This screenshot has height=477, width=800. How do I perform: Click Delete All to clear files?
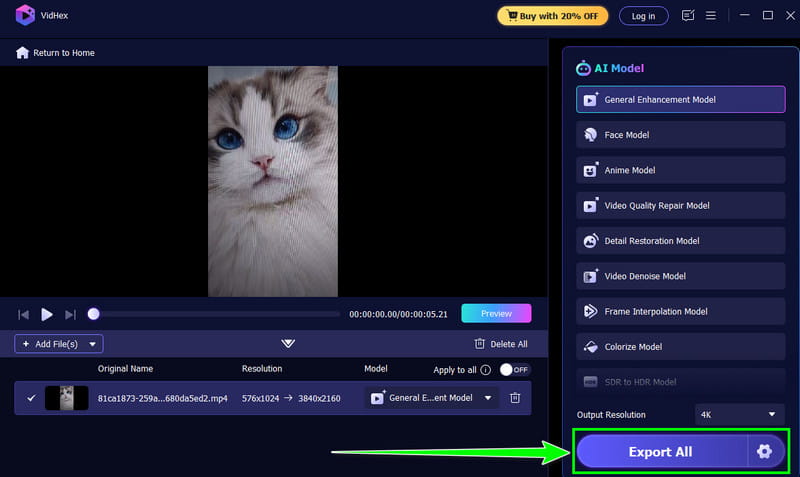click(x=501, y=344)
